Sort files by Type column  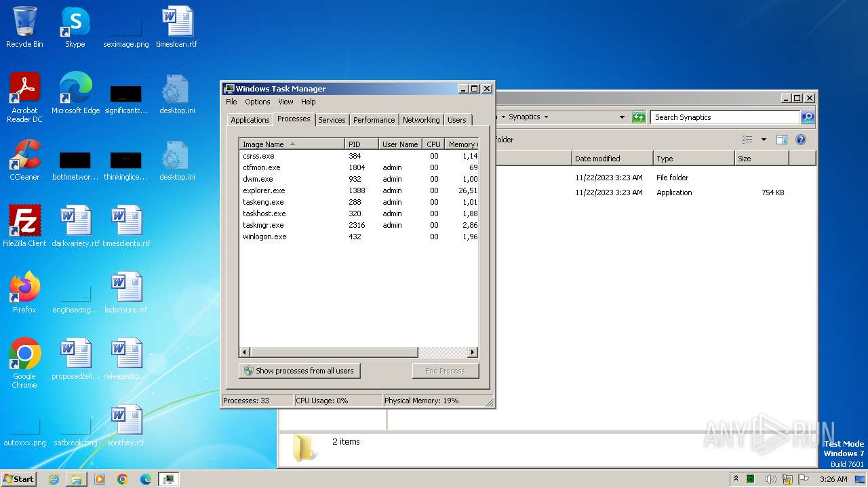[694, 159]
